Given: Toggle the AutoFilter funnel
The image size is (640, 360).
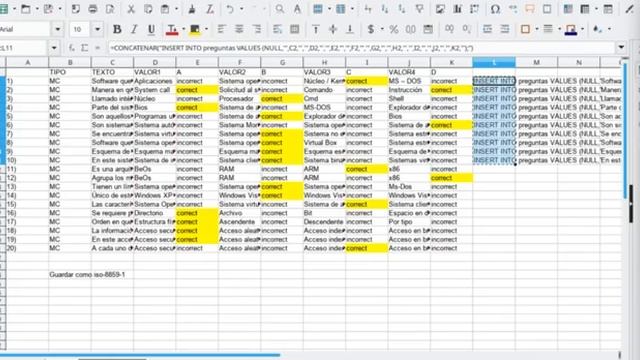Looking at the screenshot, I should click(419, 9).
